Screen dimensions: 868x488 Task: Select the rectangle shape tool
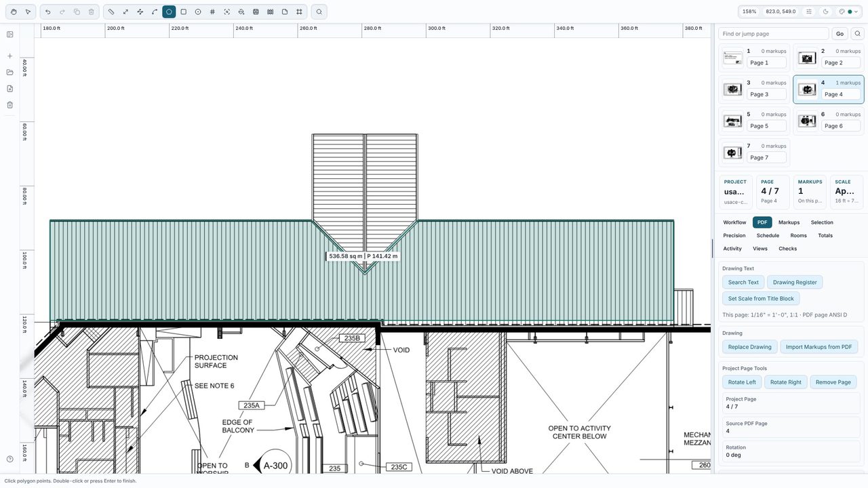coord(183,12)
